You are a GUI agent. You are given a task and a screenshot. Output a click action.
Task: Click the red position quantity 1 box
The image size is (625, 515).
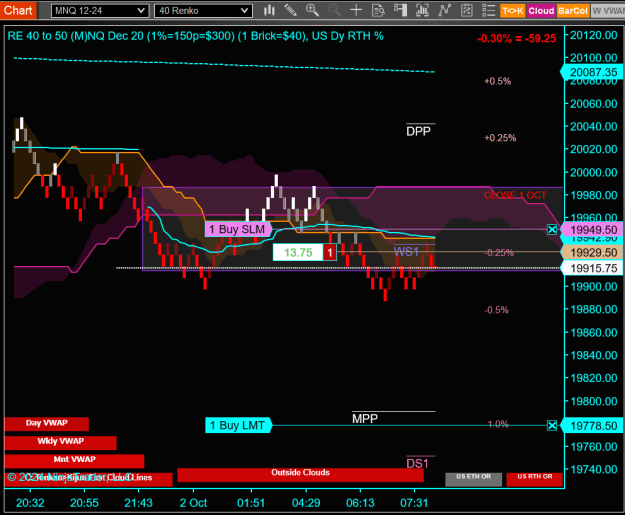330,252
